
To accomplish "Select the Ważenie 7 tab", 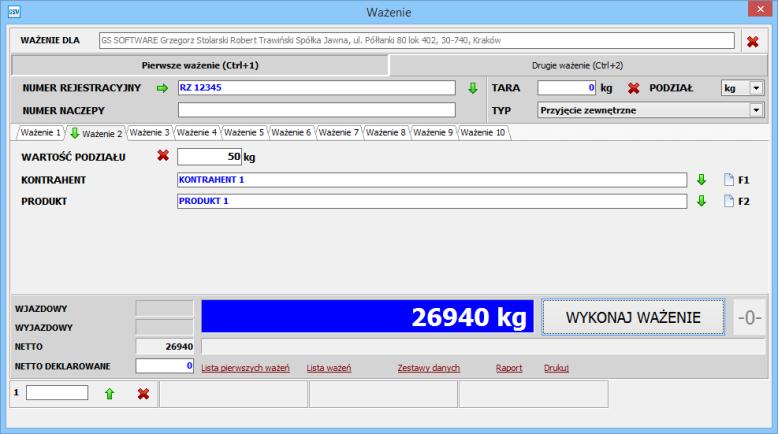I will click(338, 132).
